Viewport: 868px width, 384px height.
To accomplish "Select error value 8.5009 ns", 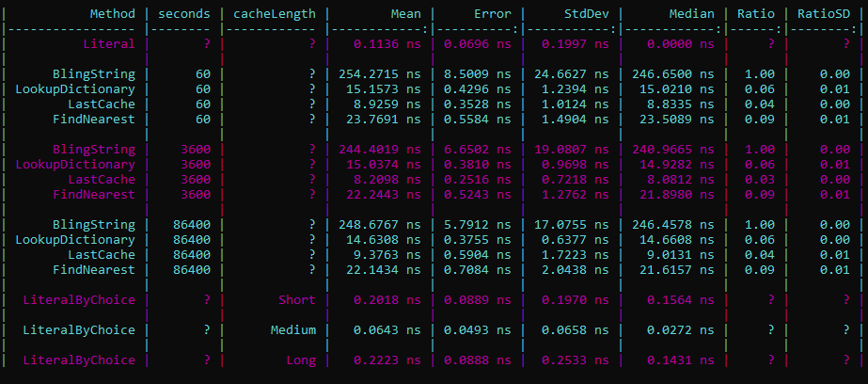I will coord(477,73).
